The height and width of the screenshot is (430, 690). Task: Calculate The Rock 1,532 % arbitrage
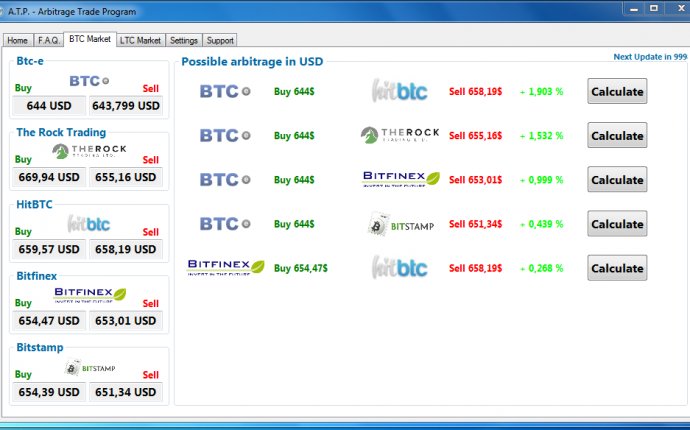coord(617,135)
